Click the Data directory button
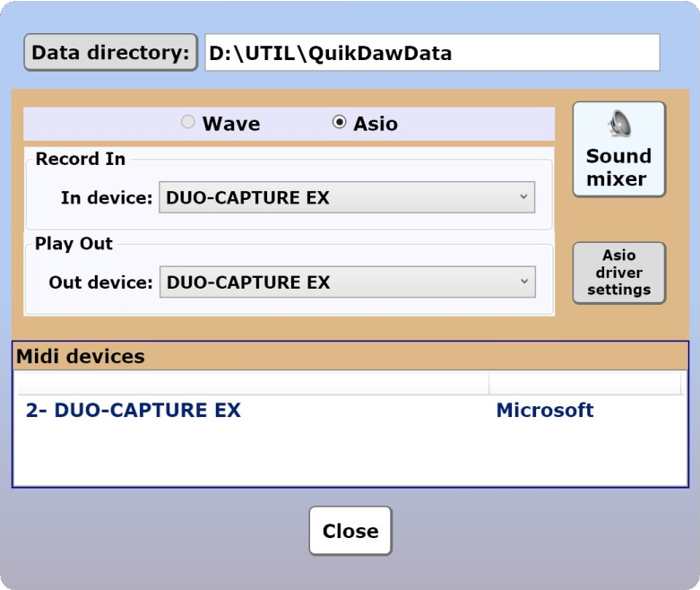The image size is (700, 590). (110, 52)
